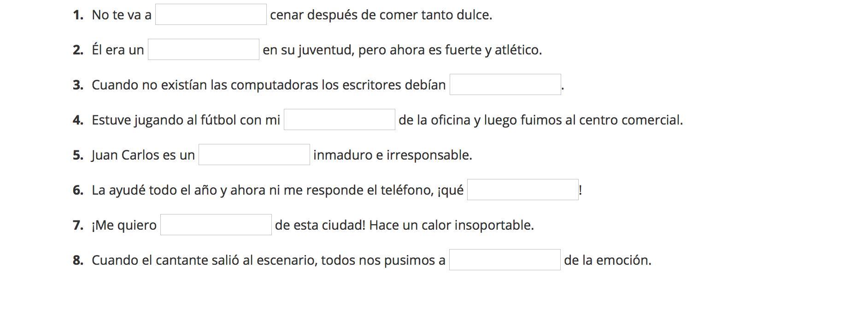Click the number 3 question label
Screen dimensions: 868x333
point(78,85)
